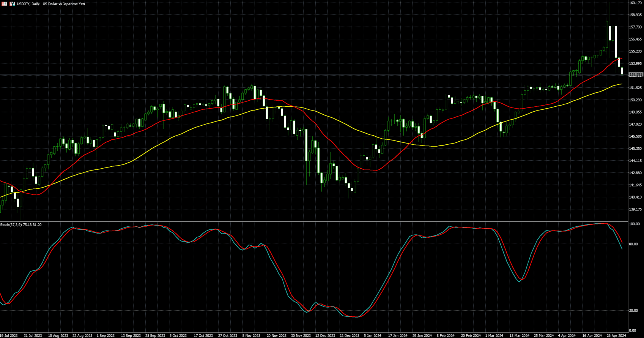Click the highlighted current price tag 152.891
644x338 pixels.
coord(636,75)
